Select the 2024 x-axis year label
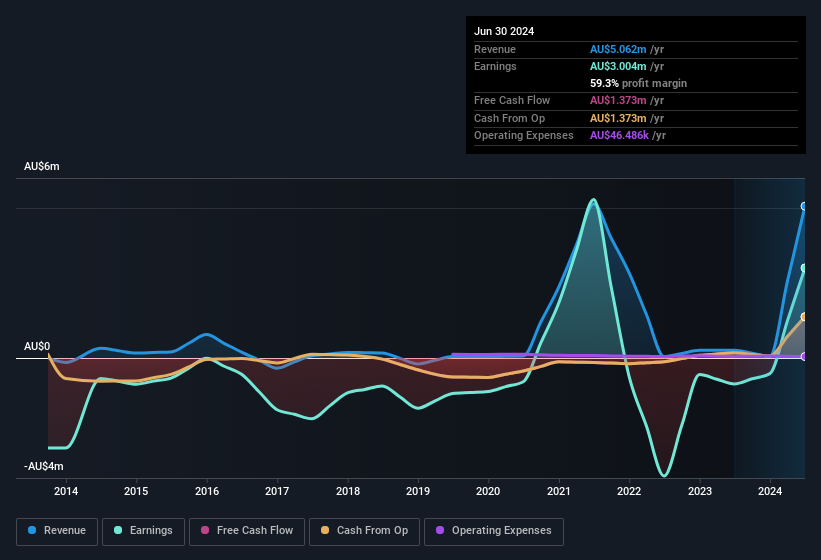Viewport: 821px width, 560px height. pyautogui.click(x=770, y=491)
